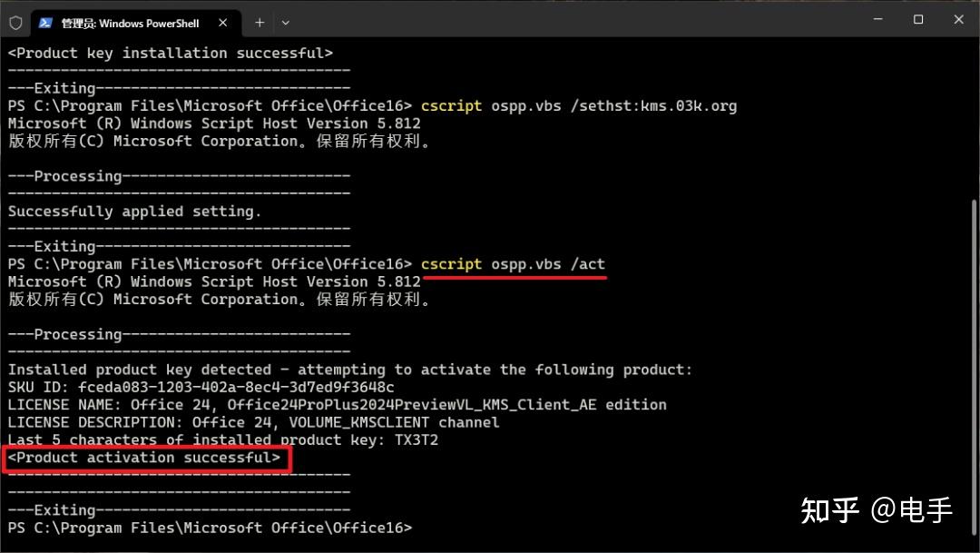Expand the new tab profile dropdown
This screenshot has height=553, width=980.
coord(286,23)
